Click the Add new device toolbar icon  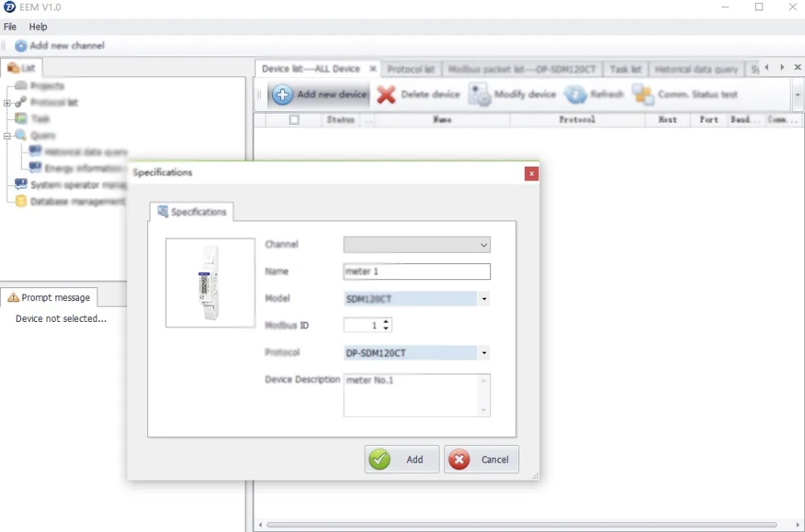click(283, 94)
